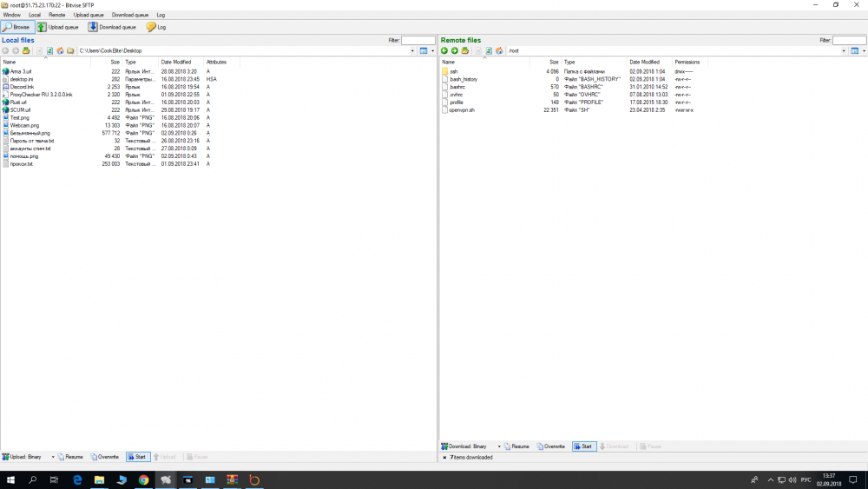
Task: Toggle Overwrite option for downloads
Action: (x=550, y=446)
